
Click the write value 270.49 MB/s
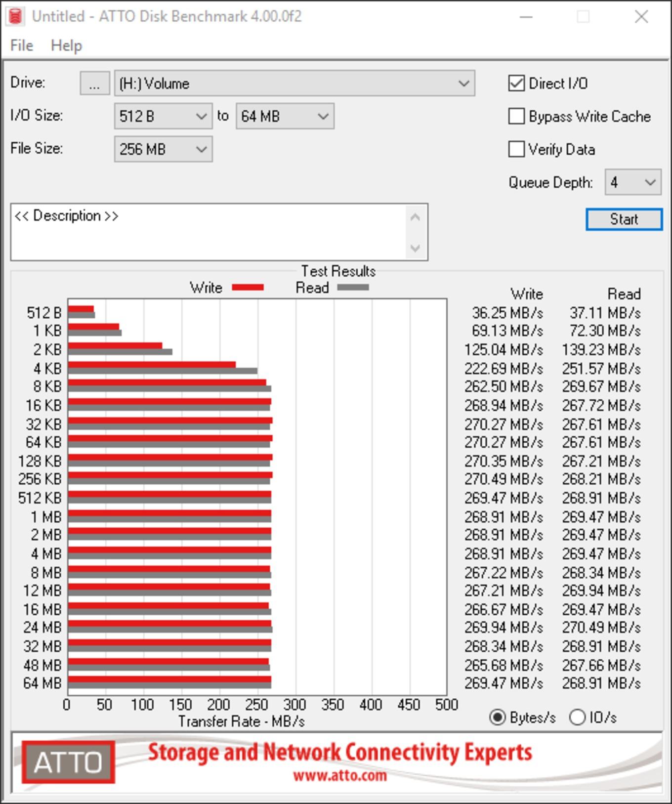pyautogui.click(x=504, y=479)
